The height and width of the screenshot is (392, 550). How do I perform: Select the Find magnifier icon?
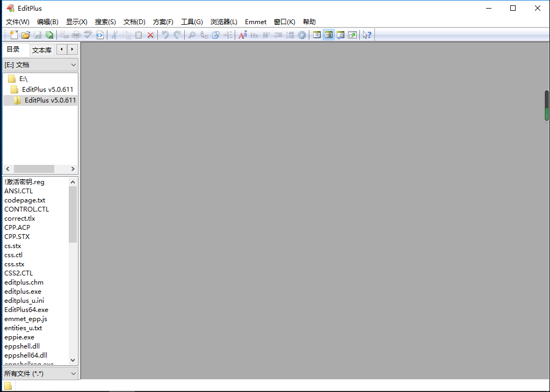[191, 35]
